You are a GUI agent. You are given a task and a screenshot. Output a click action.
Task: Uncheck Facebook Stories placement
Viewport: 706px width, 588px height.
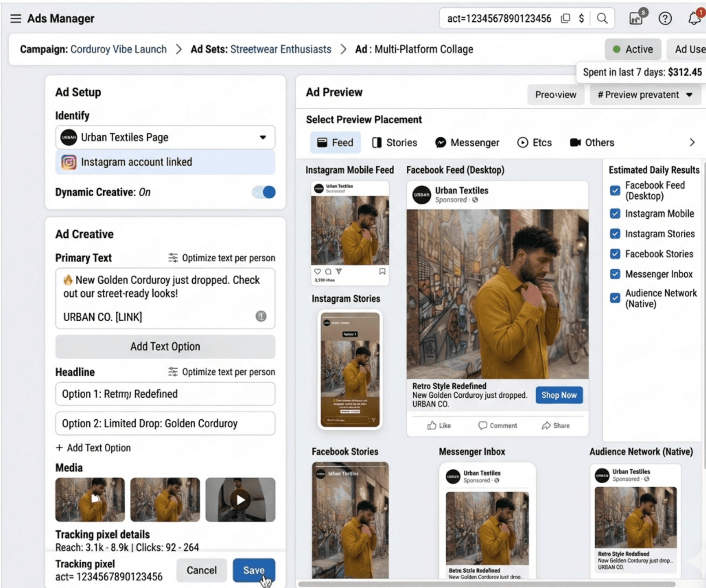615,254
